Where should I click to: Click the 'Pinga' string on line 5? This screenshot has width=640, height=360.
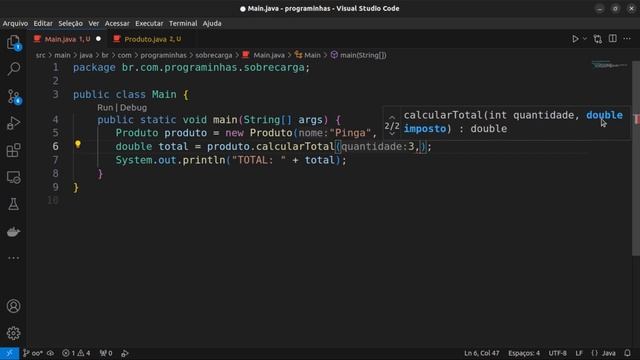click(350, 133)
